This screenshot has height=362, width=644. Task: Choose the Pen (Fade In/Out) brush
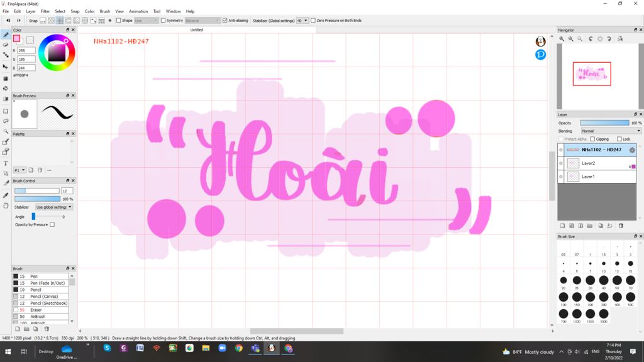pyautogui.click(x=40, y=283)
